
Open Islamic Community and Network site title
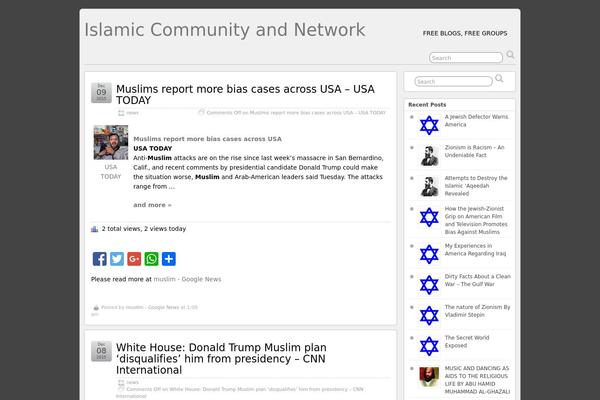(x=225, y=30)
